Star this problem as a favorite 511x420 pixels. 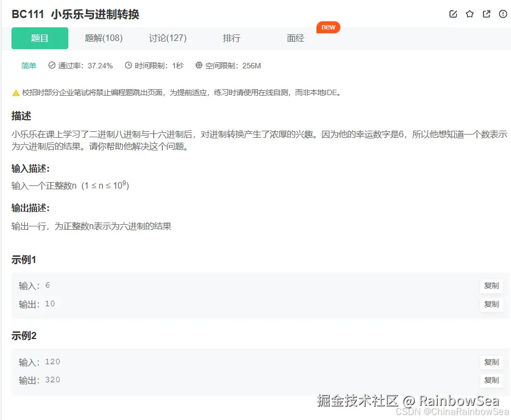(469, 14)
